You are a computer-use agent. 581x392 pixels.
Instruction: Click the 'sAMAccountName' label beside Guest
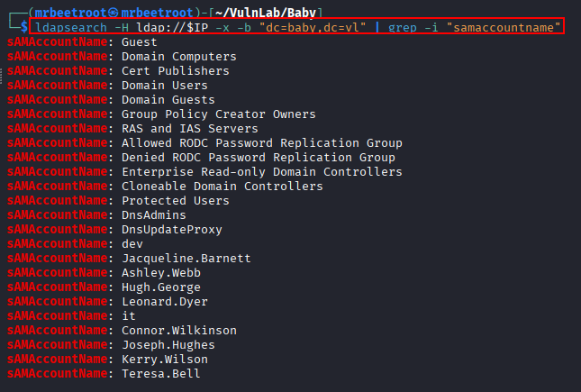point(57,42)
